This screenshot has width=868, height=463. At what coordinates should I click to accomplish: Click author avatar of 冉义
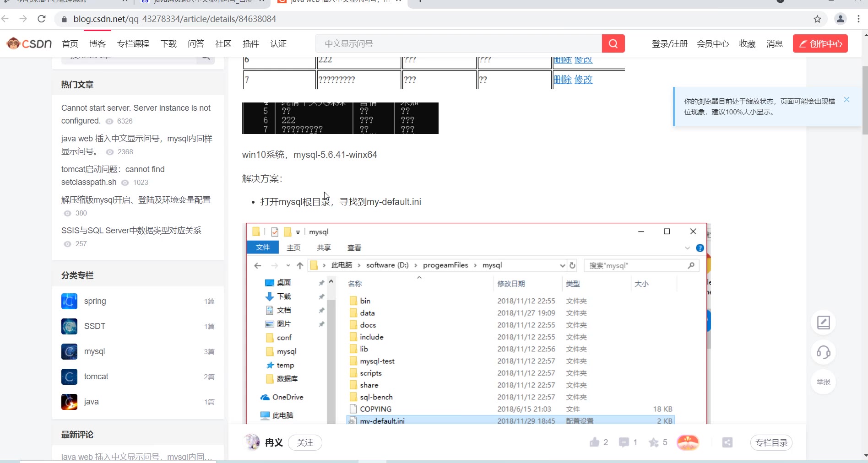tap(252, 442)
